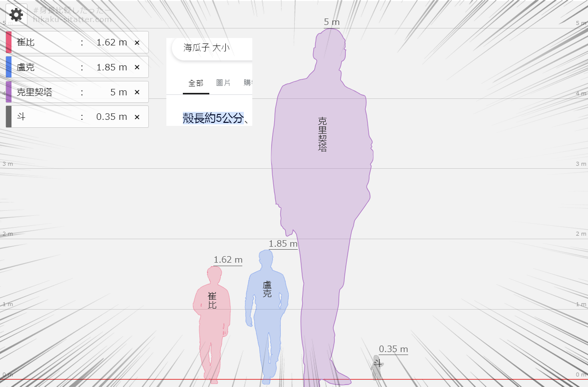Remove 克里契塔 from the comparison list
The width and height of the screenshot is (588, 387).
[x=137, y=92]
